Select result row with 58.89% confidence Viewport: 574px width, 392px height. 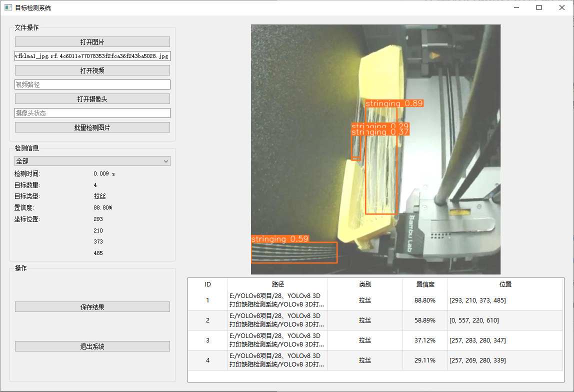click(x=425, y=320)
